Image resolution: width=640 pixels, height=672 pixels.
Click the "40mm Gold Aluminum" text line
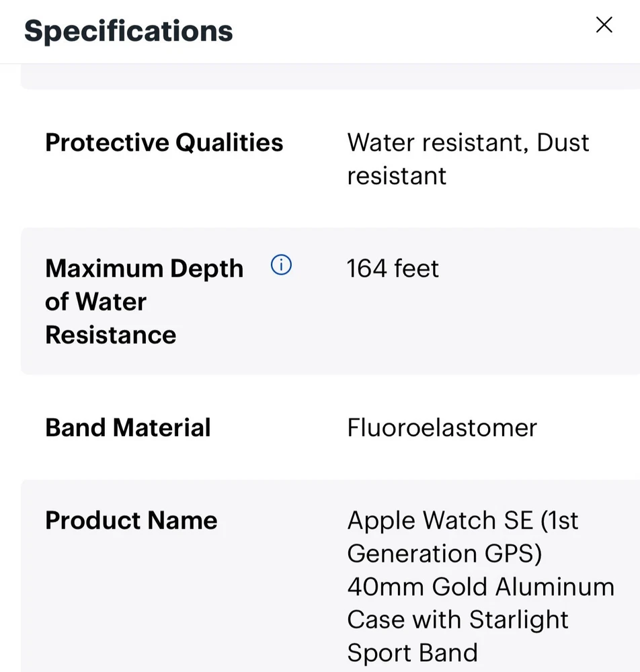coord(480,586)
